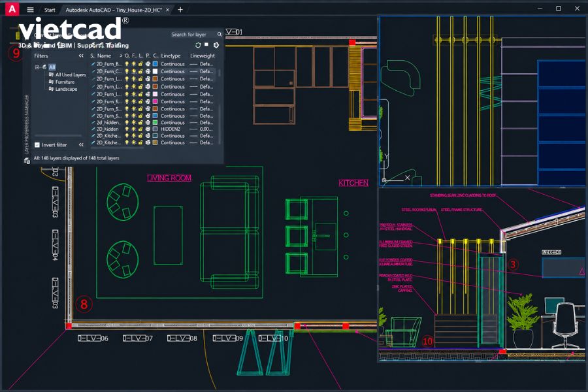Add a new drawing tab with plus

[x=180, y=10]
